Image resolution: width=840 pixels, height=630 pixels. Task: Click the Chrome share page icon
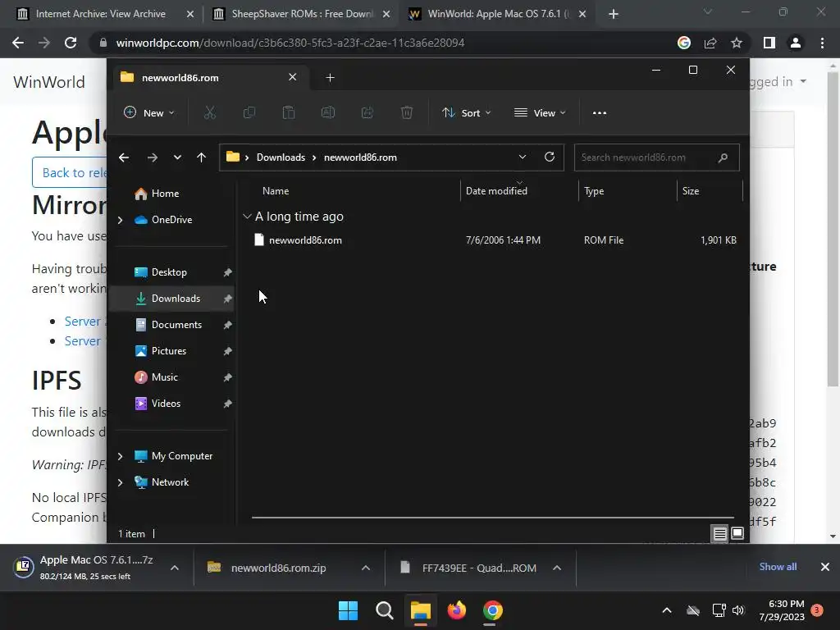710,43
